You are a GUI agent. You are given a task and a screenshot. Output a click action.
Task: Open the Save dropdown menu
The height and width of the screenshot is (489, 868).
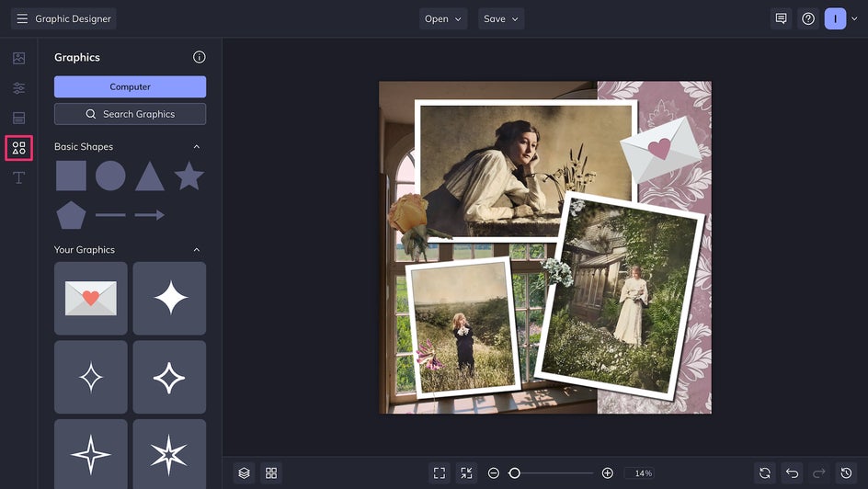click(501, 18)
